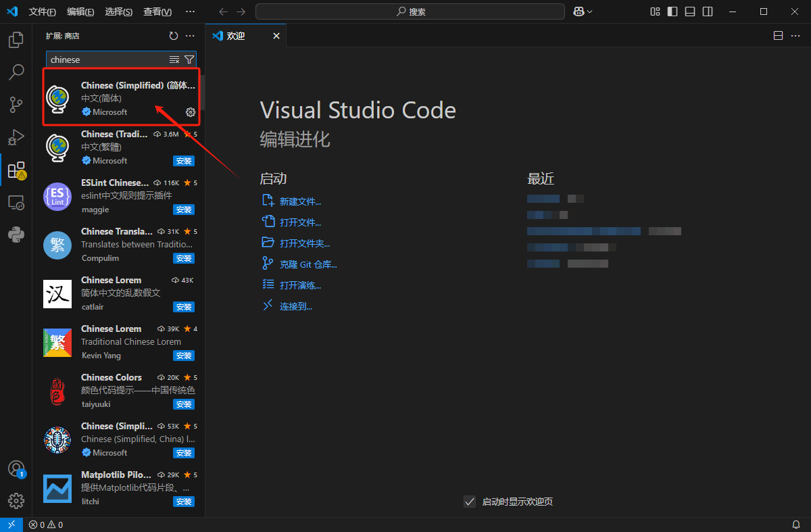
Task: Go back with the navigation arrow
Action: click(x=224, y=11)
